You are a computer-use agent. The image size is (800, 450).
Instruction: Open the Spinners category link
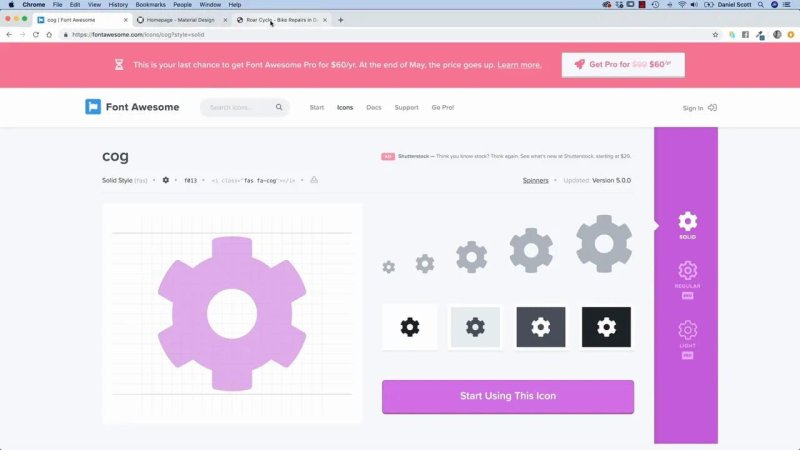point(535,181)
